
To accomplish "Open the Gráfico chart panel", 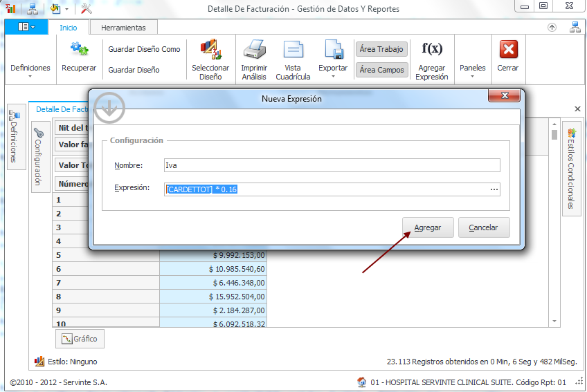I will pyautogui.click(x=80, y=339).
